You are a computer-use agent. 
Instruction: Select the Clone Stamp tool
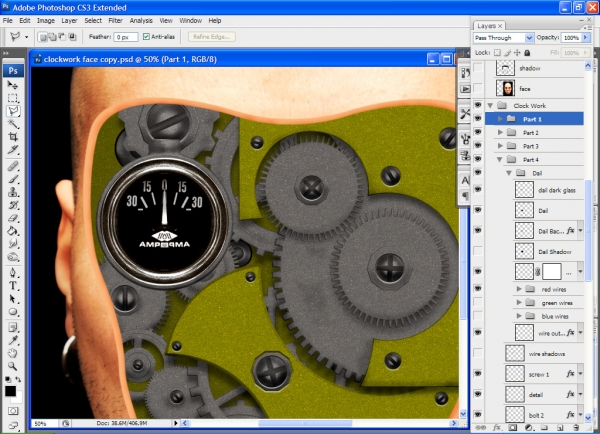[x=13, y=192]
